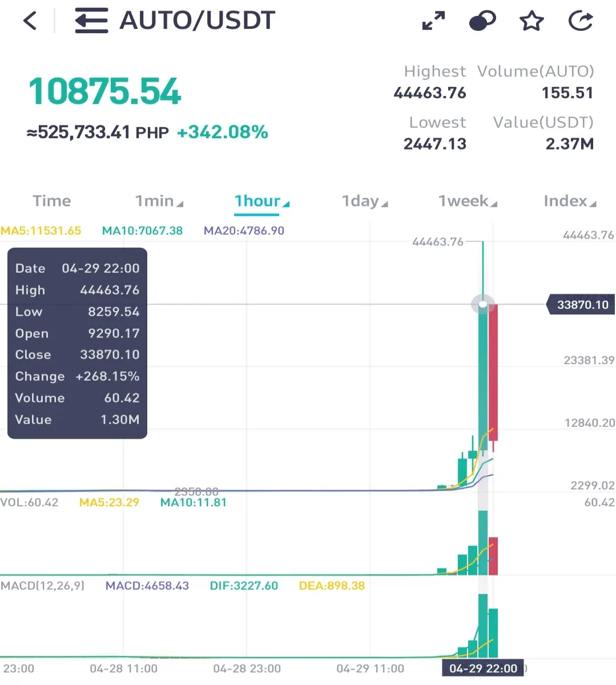Tap the volume MA5:23.29 label
Viewport: 616px width, 685px height.
click(x=109, y=502)
